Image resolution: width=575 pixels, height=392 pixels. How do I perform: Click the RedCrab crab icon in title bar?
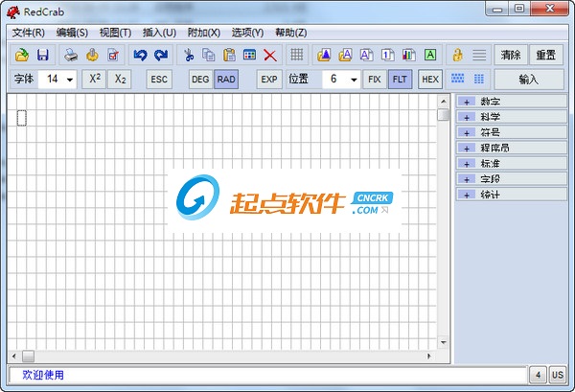click(x=13, y=12)
